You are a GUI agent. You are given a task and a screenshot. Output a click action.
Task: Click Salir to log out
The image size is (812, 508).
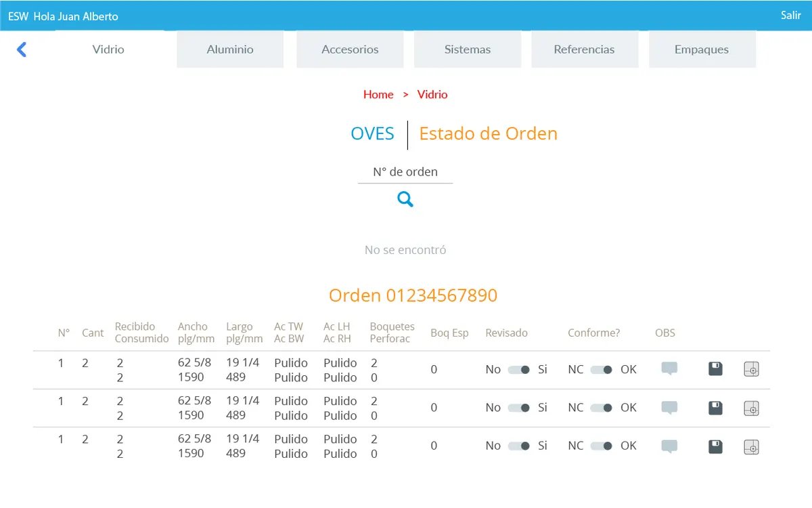pos(790,15)
